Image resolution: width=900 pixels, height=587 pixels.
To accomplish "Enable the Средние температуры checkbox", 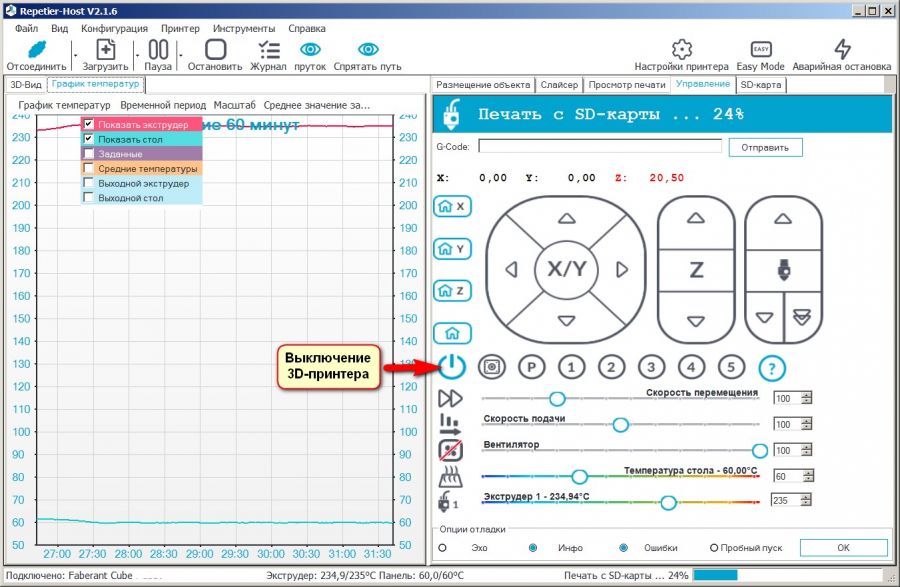I will point(89,169).
